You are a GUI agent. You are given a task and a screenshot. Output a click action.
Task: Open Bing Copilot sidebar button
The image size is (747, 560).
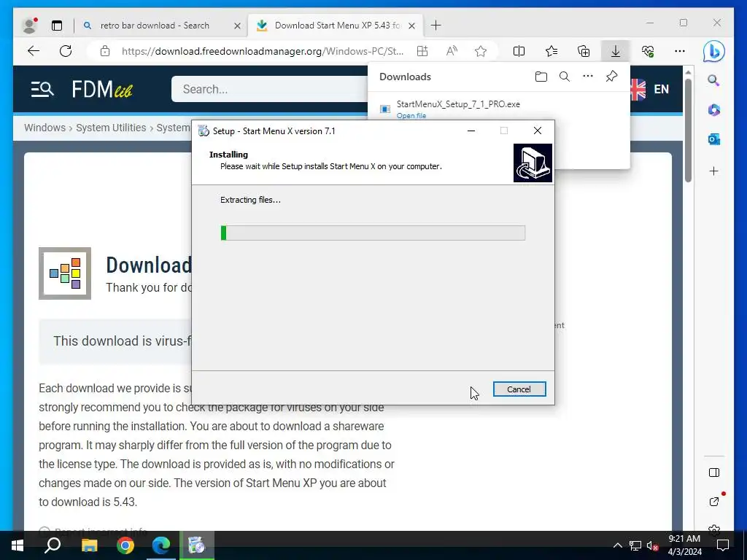(713, 51)
